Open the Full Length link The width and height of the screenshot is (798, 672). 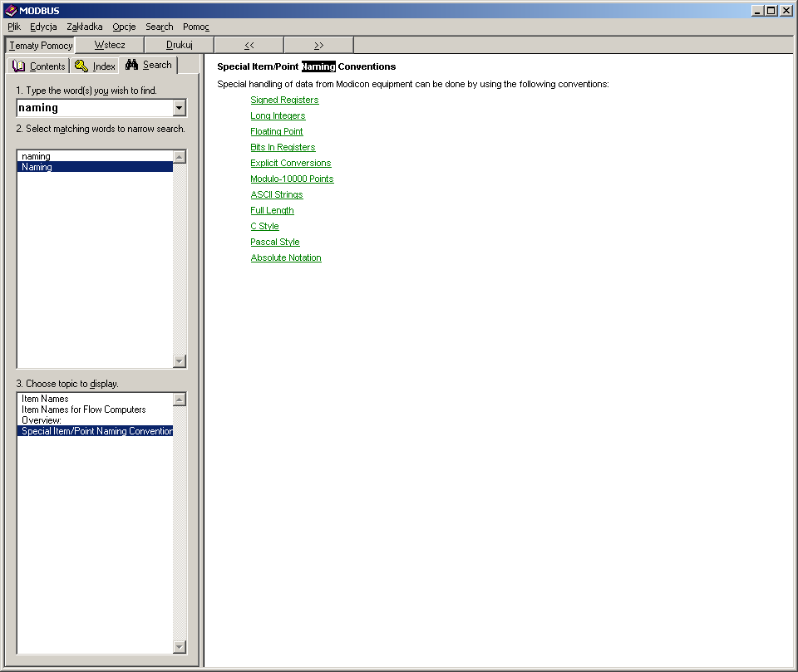(x=273, y=211)
